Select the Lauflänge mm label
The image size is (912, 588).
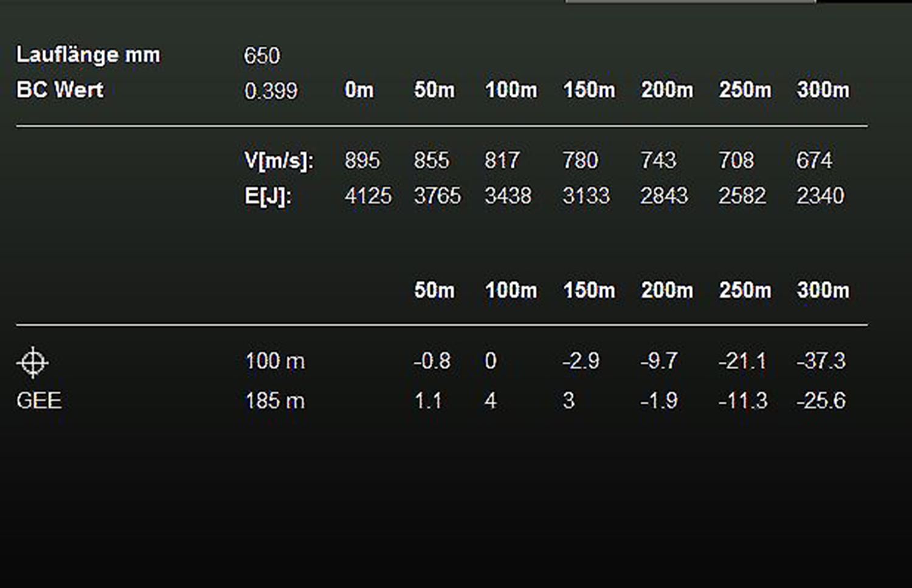(88, 55)
